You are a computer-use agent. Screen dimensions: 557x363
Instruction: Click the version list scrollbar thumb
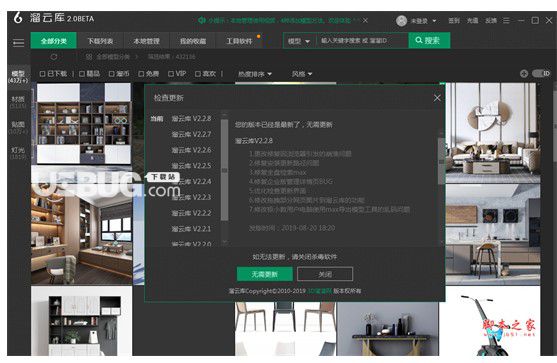224,170
